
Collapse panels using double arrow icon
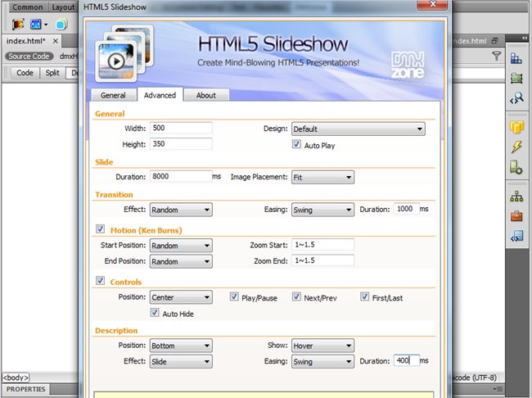pos(525,38)
